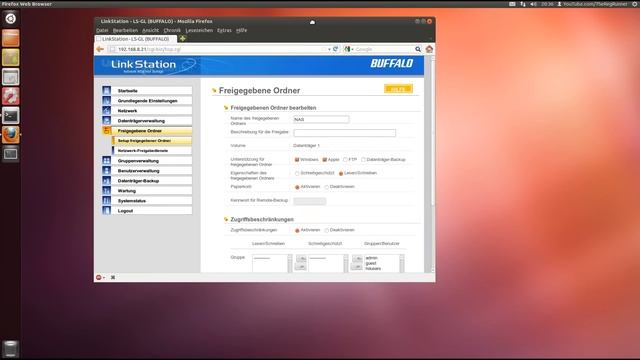Image resolution: width=640 pixels, height=360 pixels.
Task: Enable the FTP support checkbox
Action: (345, 160)
